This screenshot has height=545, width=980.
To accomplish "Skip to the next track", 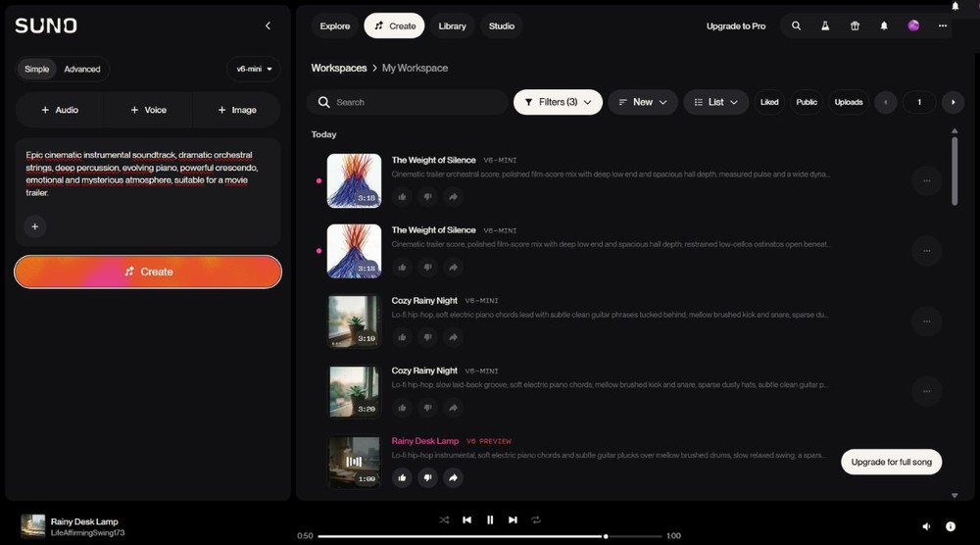I will pos(513,520).
